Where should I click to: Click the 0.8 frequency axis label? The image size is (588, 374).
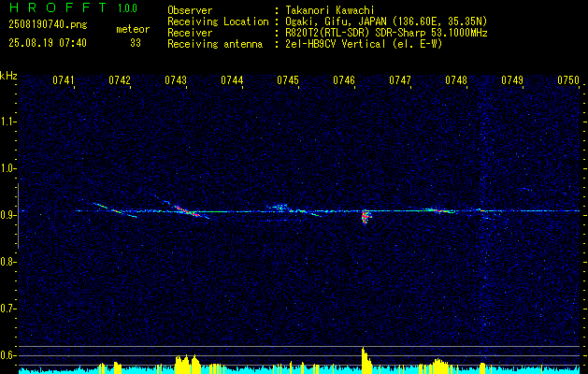point(7,262)
